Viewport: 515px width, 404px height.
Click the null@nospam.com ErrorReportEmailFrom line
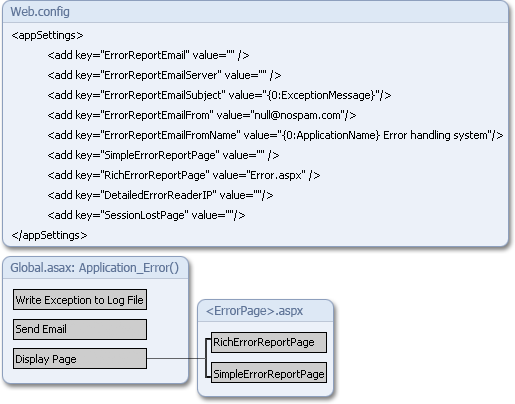point(202,115)
